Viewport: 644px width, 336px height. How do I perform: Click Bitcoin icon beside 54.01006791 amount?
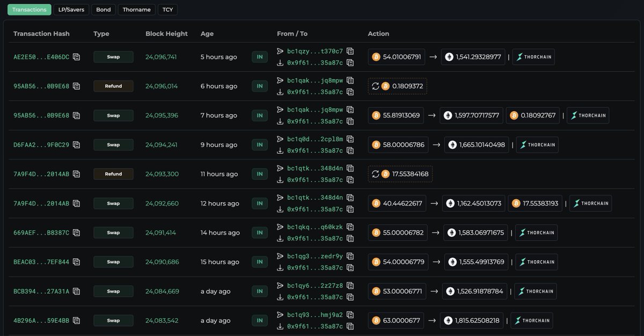click(376, 57)
